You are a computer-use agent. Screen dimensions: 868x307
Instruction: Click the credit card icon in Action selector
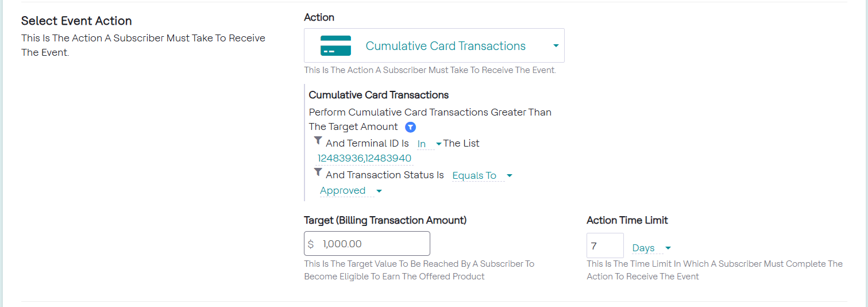pos(335,46)
